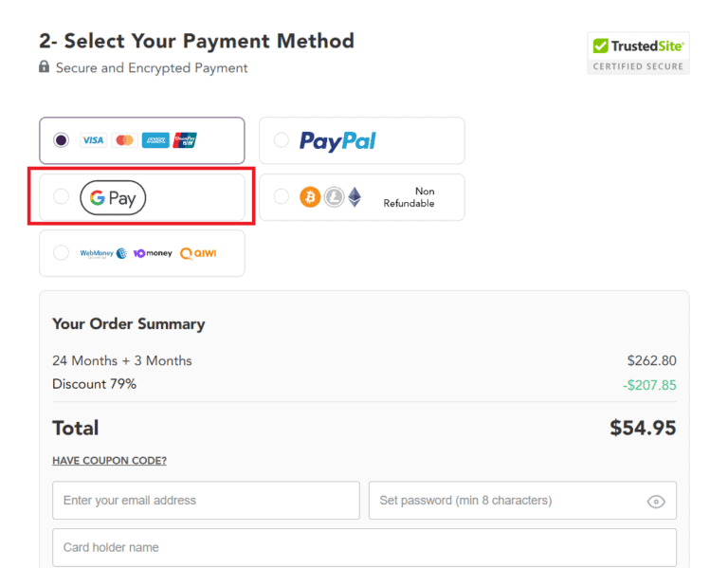Click the PayPal logo
Screen dimensions: 728x568
coord(337,141)
